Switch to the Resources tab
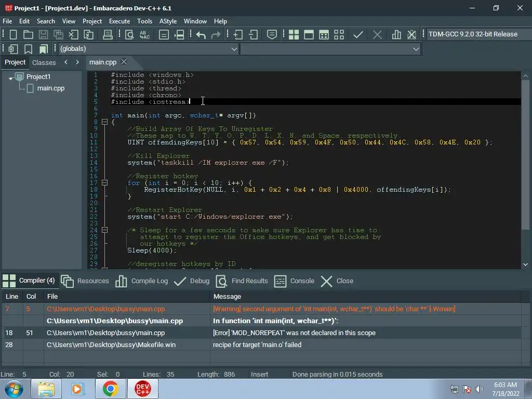This screenshot has width=532, height=399. pyautogui.click(x=85, y=281)
